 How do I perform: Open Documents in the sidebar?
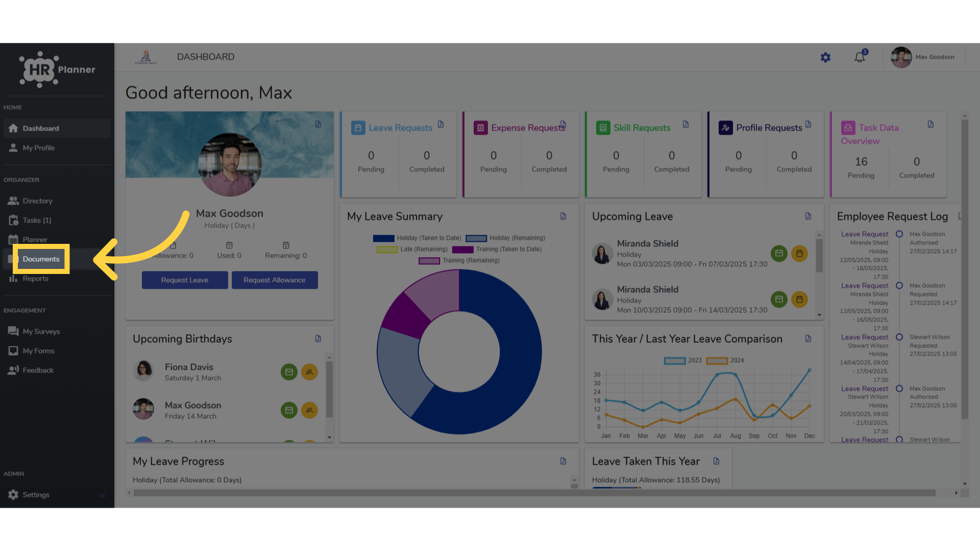point(41,259)
